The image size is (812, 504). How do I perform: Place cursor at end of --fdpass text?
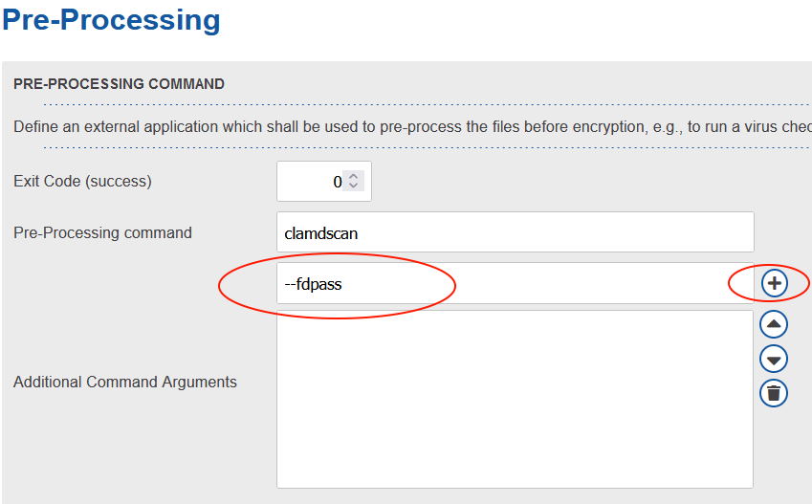pyautogui.click(x=342, y=284)
